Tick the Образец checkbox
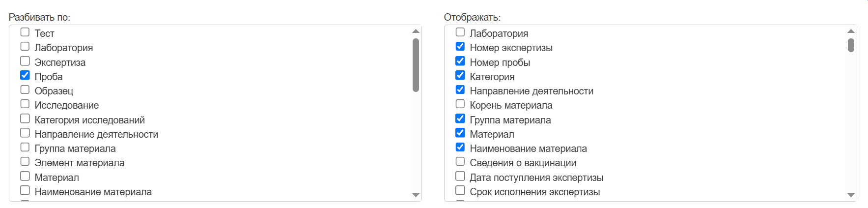 coord(25,90)
